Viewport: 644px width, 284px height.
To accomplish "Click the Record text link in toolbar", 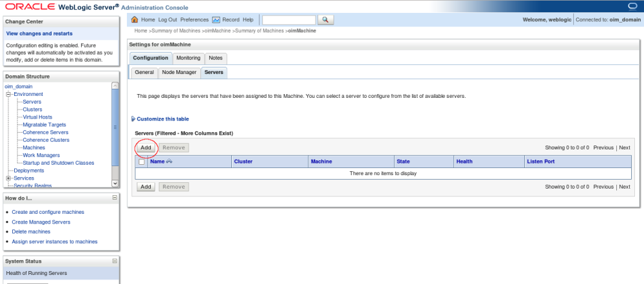I will pos(231,20).
